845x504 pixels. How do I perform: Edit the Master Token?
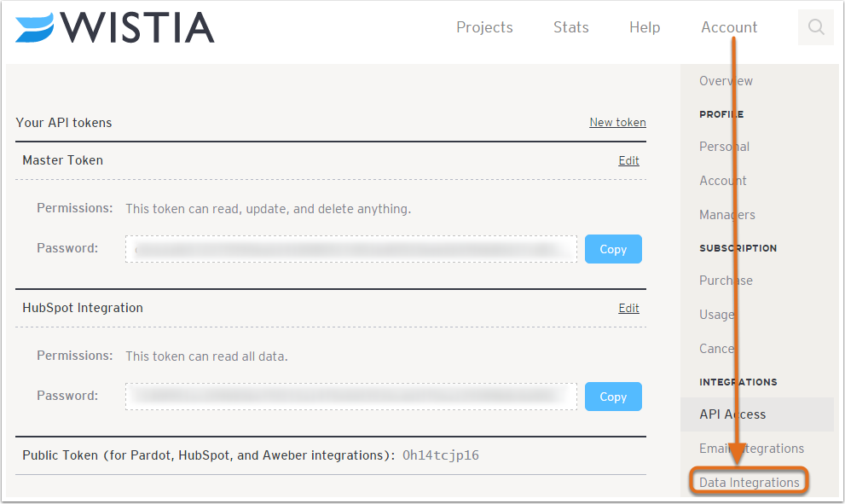[628, 160]
